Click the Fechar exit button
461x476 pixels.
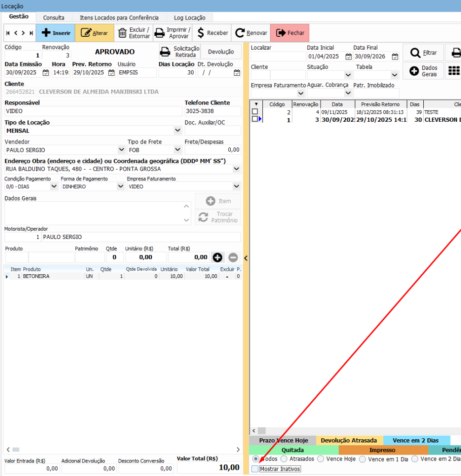pyautogui.click(x=290, y=33)
